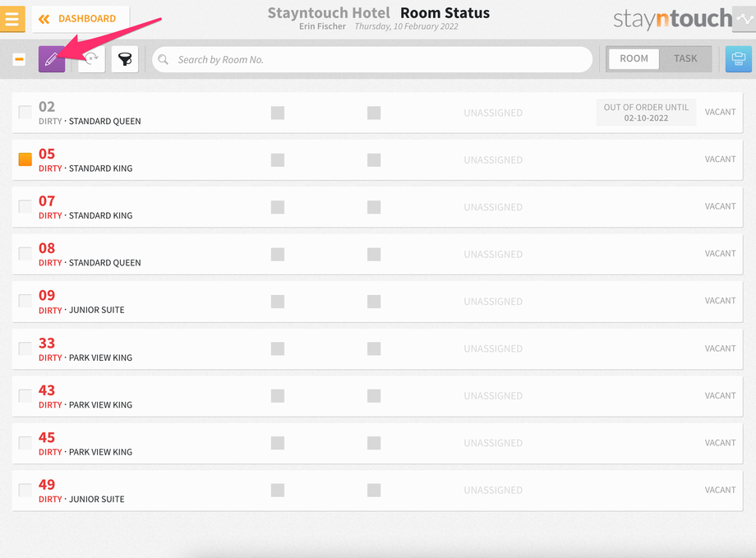Click the refresh status icon in toolbar
This screenshot has width=756, height=558.
(x=91, y=59)
